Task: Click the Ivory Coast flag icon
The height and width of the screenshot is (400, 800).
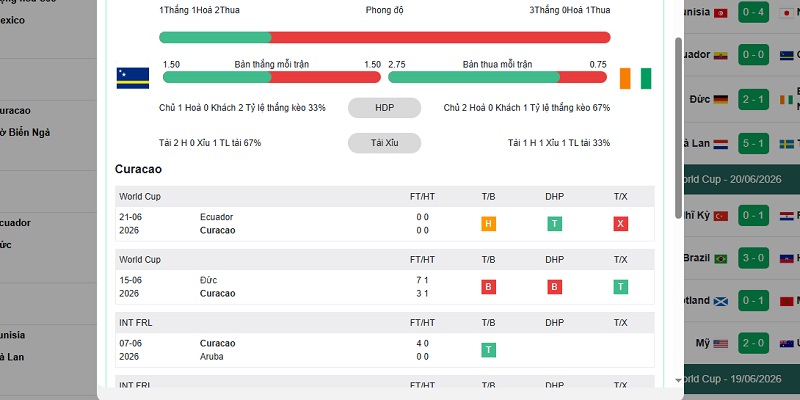Action: pos(635,78)
